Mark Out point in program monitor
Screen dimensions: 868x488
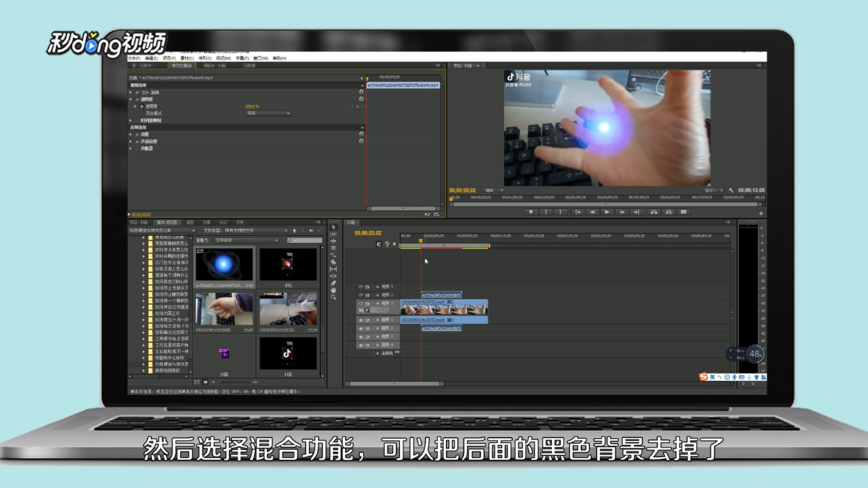click(x=560, y=212)
